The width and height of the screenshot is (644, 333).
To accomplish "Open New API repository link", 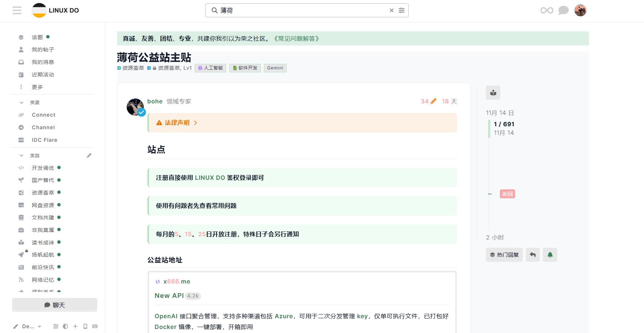I will (169, 296).
